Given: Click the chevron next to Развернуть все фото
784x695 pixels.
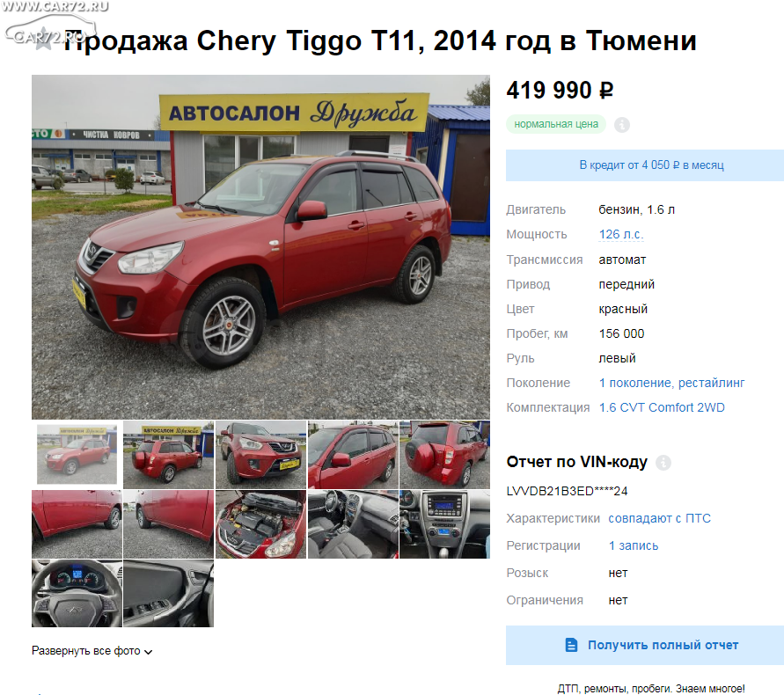Looking at the screenshot, I should (x=148, y=652).
